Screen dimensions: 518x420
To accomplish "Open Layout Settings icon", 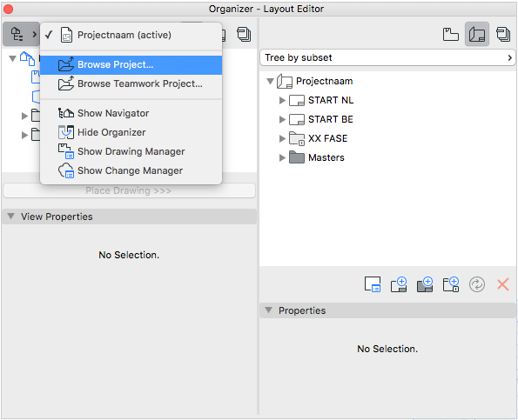I will [373, 284].
